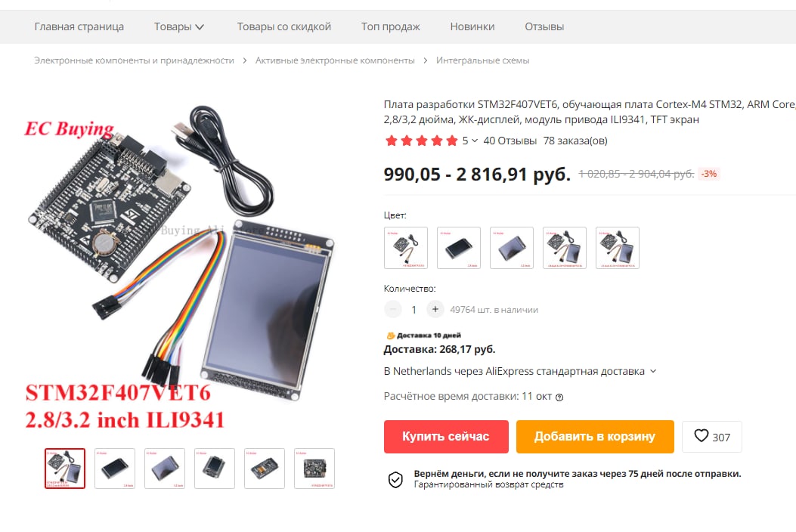
Task: Show second gallery thumbnail of display
Action: [x=115, y=469]
